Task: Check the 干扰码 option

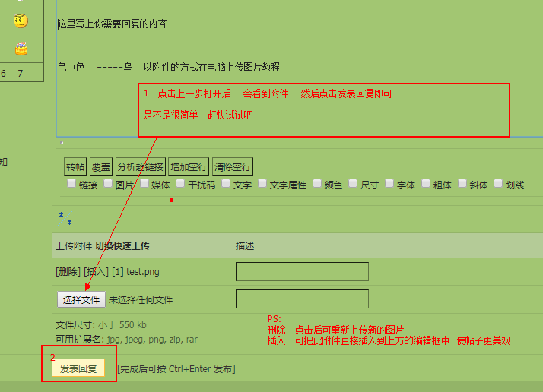Action: (180, 183)
